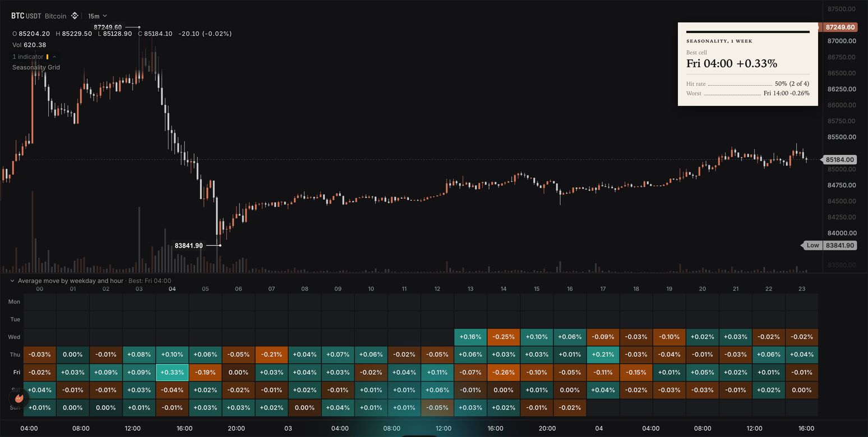Select the Wed 14 cell showing -0.25%

(x=504, y=337)
